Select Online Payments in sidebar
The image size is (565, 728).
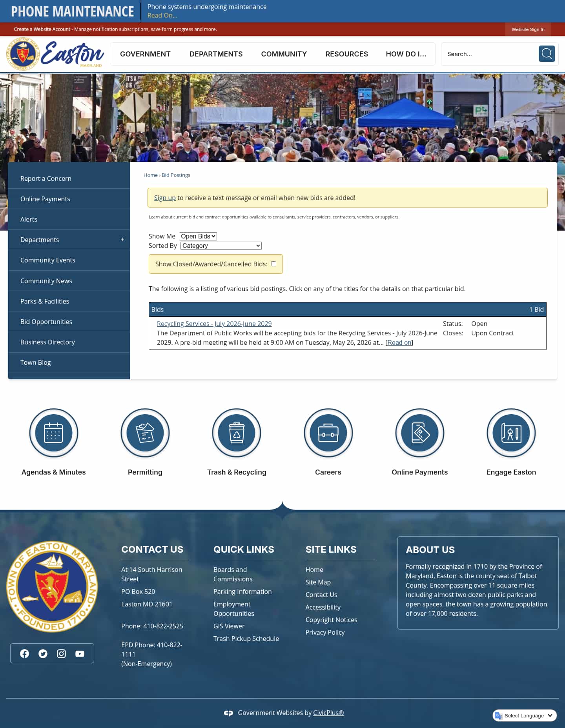coord(69,199)
